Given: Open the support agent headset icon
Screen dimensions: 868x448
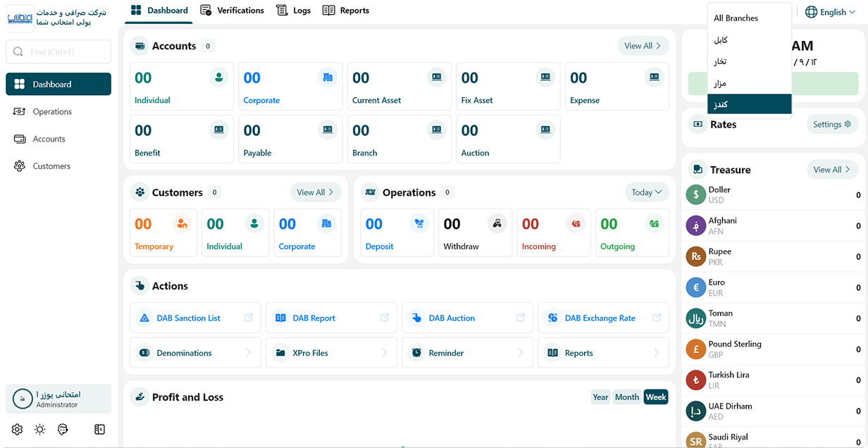Looking at the screenshot, I should [63, 429].
